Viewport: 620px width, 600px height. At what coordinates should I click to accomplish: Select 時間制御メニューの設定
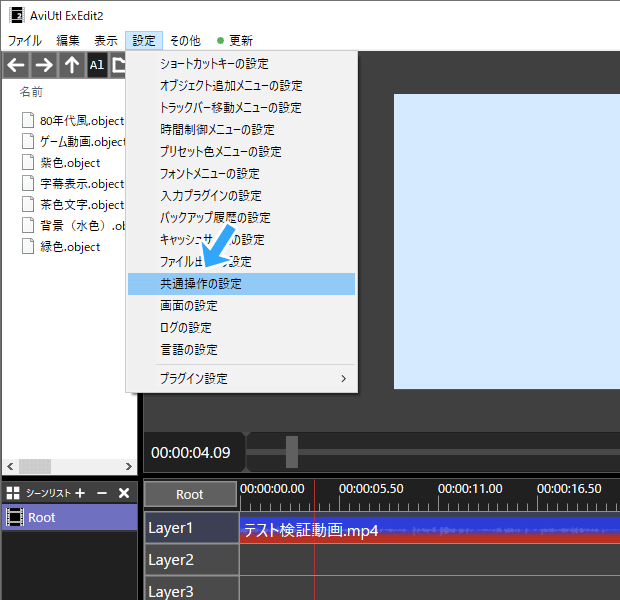click(241, 130)
